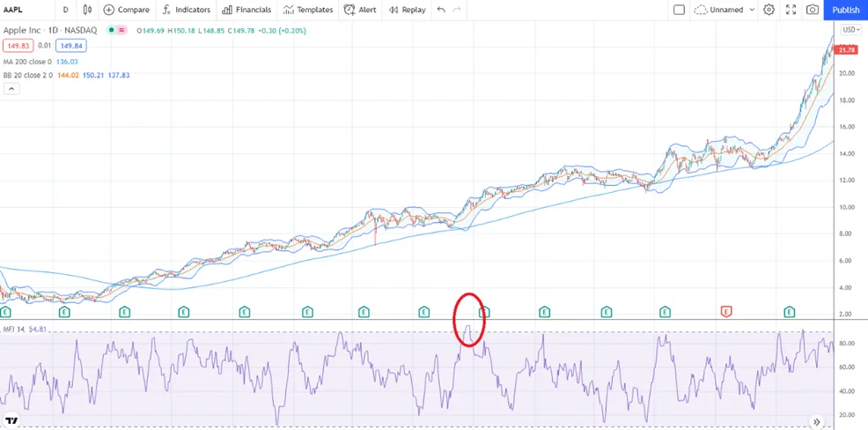
Task: Open the layout setup square icon
Action: pos(680,10)
